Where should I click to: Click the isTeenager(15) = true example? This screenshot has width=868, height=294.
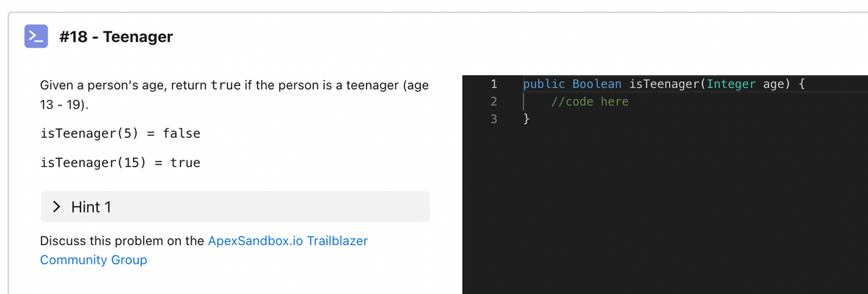click(x=121, y=163)
